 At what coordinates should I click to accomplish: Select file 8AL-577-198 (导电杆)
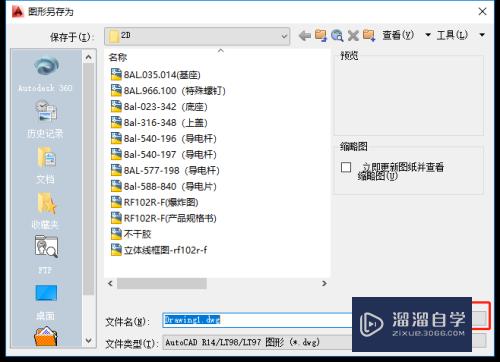[165, 171]
